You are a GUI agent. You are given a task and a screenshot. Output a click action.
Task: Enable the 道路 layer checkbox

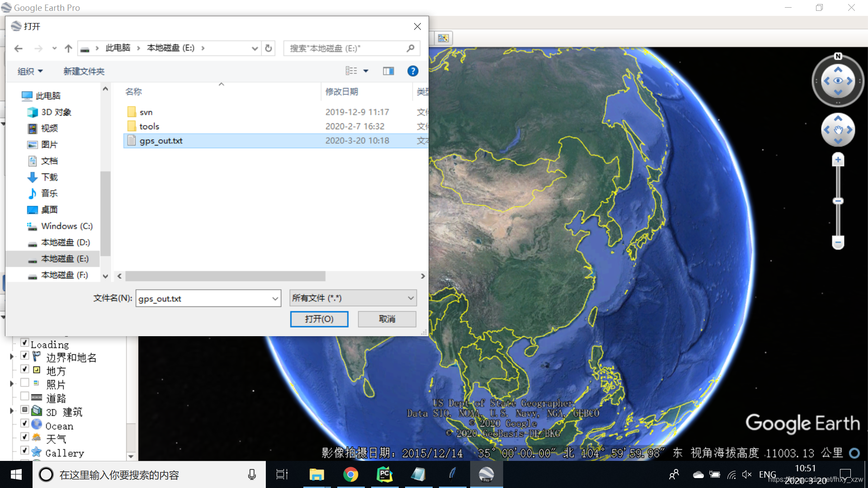pyautogui.click(x=25, y=397)
